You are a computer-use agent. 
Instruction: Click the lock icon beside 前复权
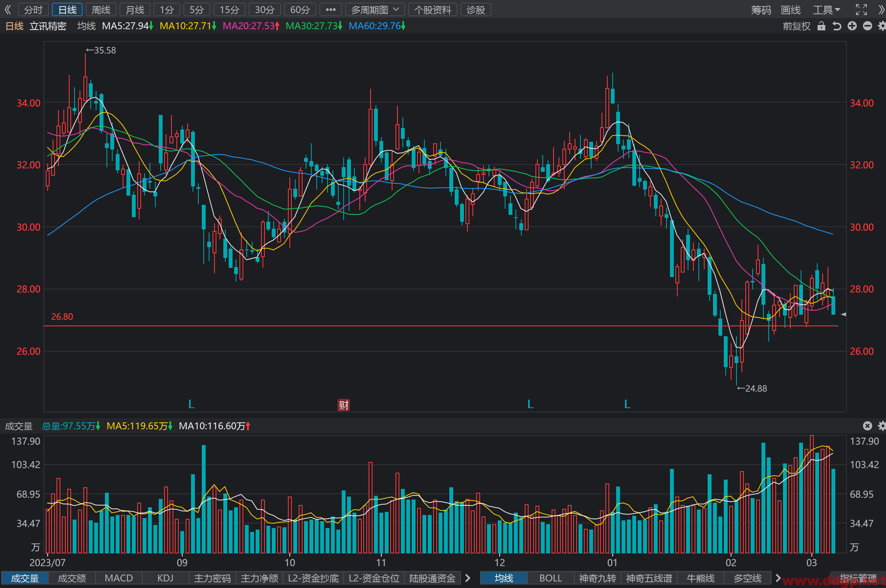pyautogui.click(x=821, y=26)
